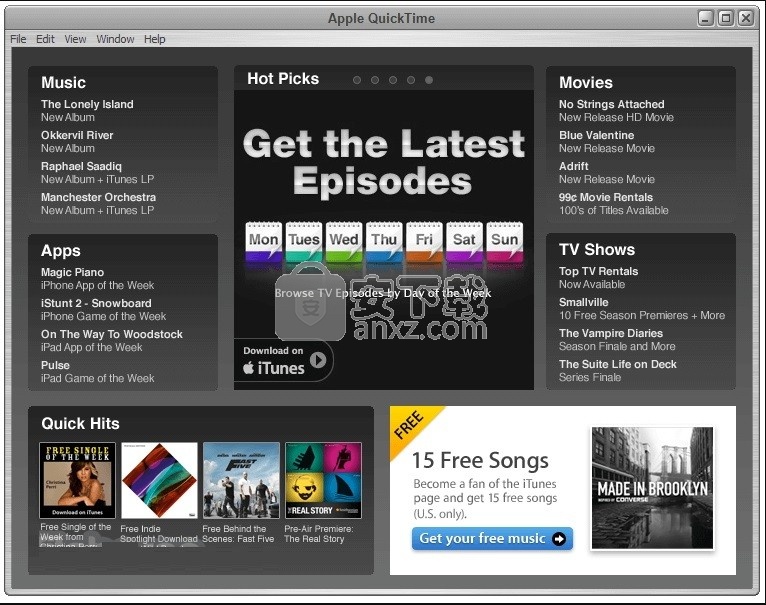
Task: Click the Hot Picks heading
Action: (x=283, y=79)
